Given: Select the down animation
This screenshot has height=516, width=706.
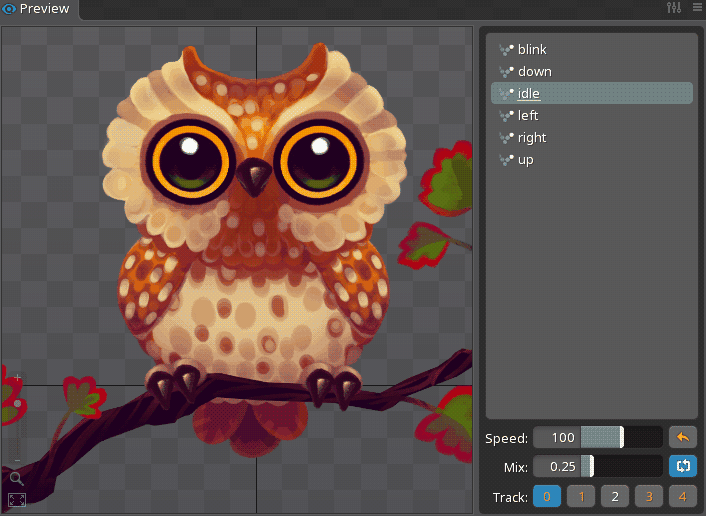Looking at the screenshot, I should coord(534,71).
